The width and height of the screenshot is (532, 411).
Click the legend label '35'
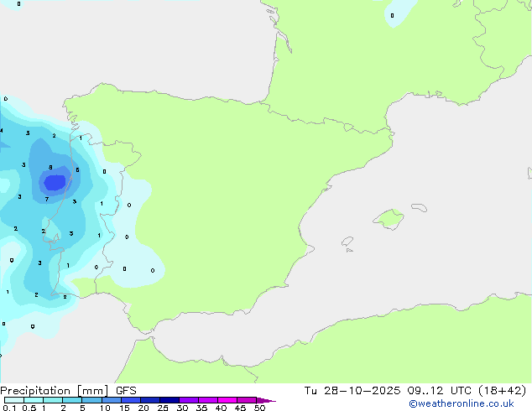pyautogui.click(x=201, y=408)
